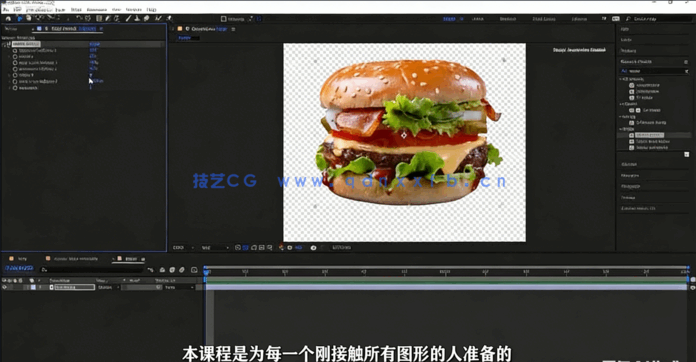Open the Graph Editor
Image resolution: width=696 pixels, height=362 pixels.
[x=194, y=269]
